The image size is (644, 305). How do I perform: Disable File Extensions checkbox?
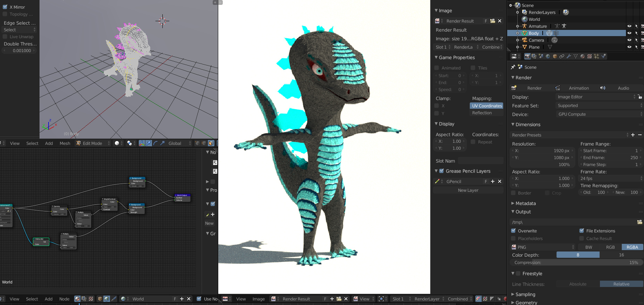[x=582, y=231]
